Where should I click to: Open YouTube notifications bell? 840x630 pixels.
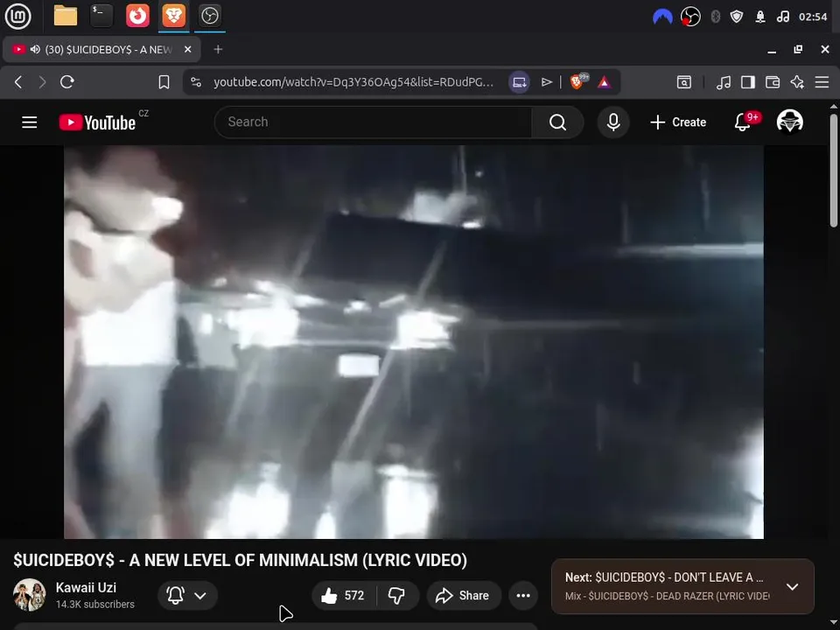click(743, 122)
